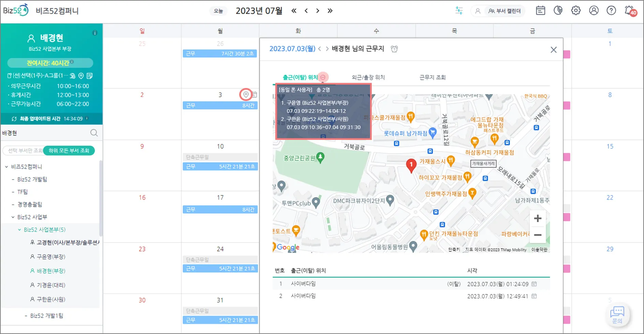Select employee 구윤영(부장)
This screenshot has width=644, height=334.
[x=48, y=257]
